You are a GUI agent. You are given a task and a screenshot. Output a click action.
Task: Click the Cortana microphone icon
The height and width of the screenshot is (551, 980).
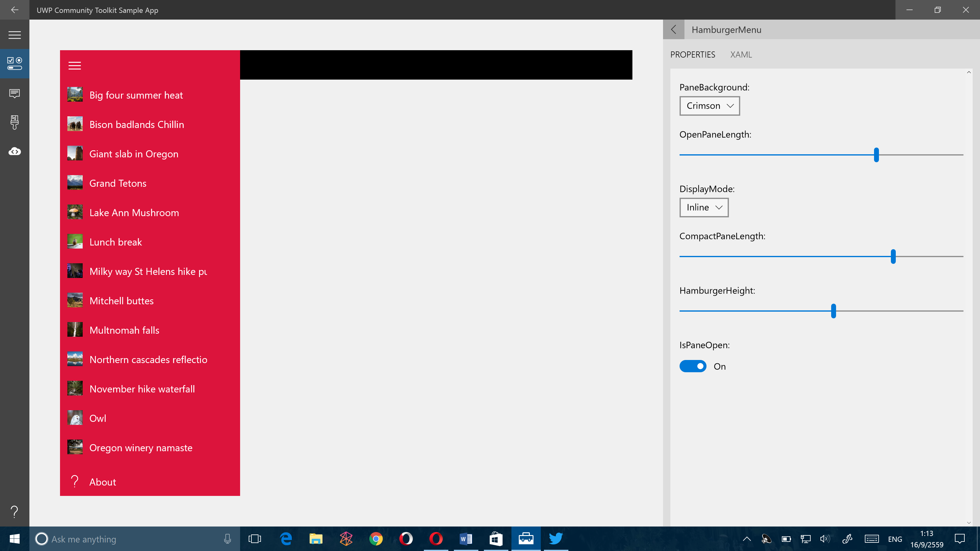[x=228, y=539]
